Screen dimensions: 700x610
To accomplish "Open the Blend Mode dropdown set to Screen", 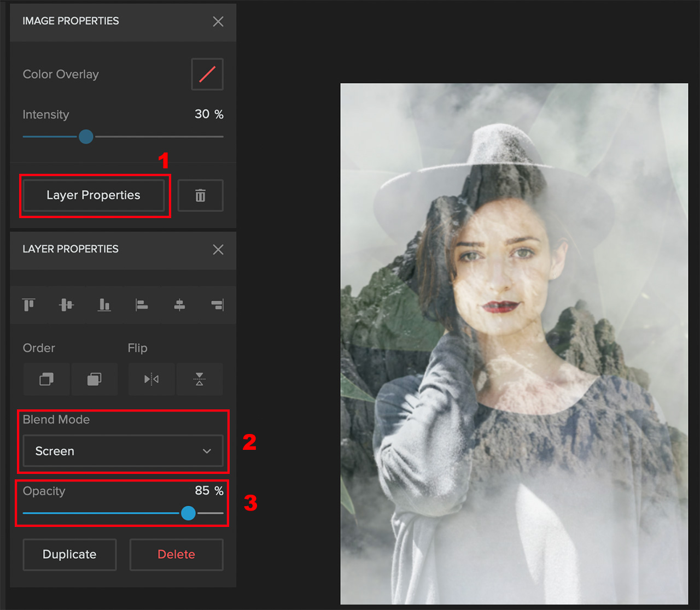I will pos(122,451).
